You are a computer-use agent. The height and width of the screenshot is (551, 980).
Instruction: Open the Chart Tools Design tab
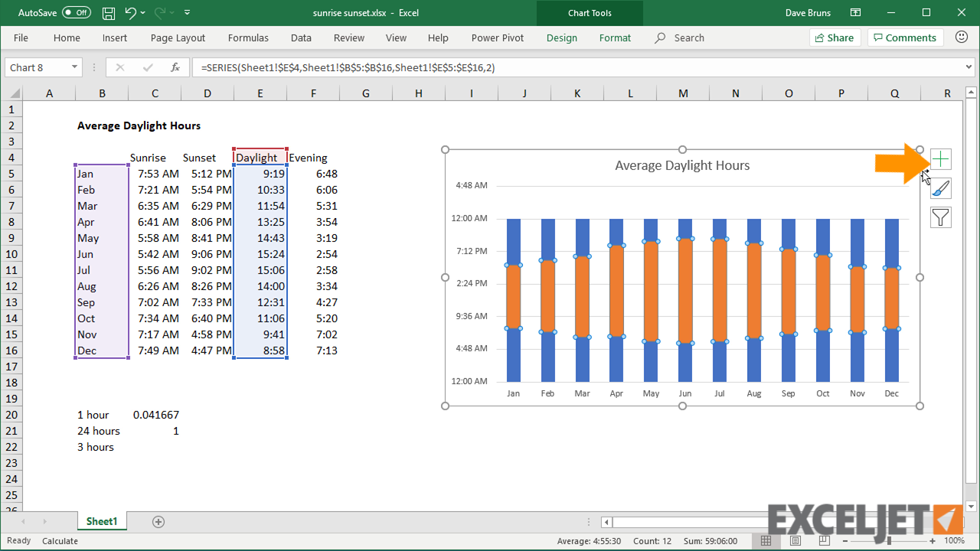coord(562,37)
